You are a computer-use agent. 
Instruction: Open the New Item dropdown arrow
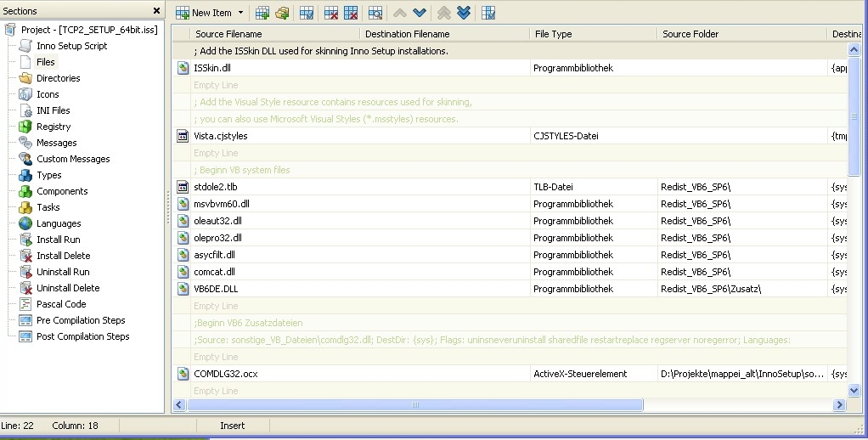(x=240, y=13)
